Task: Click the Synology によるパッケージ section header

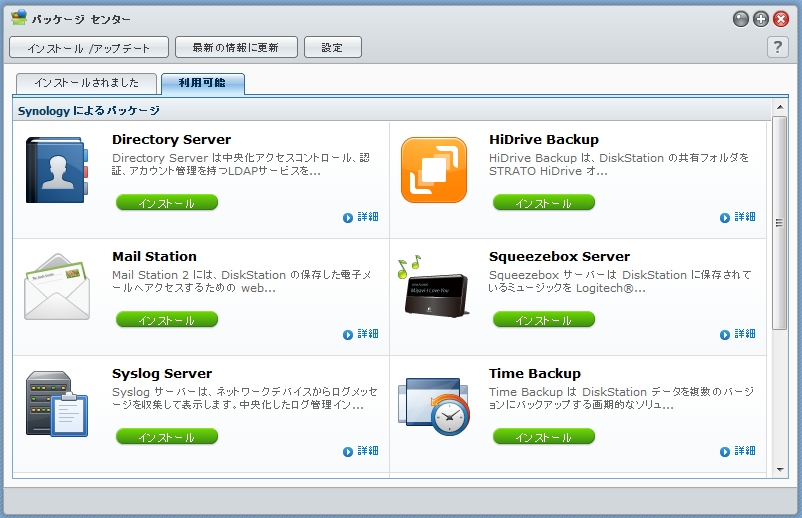Action: (88, 110)
